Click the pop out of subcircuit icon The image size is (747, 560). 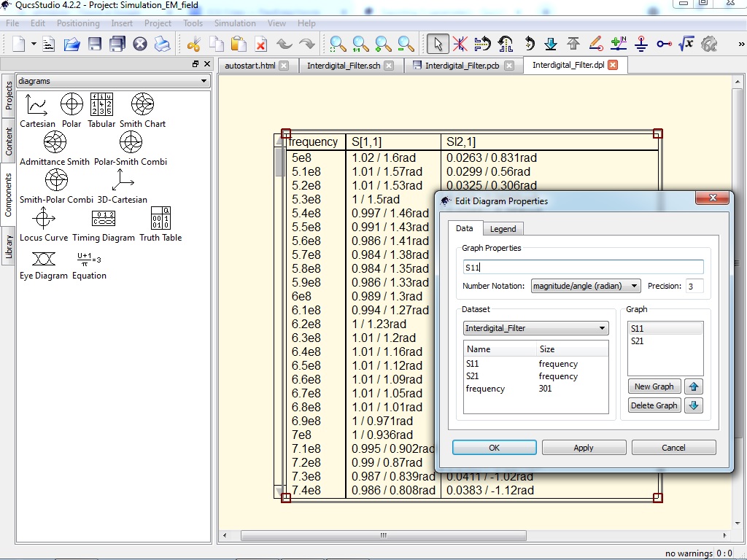573,44
